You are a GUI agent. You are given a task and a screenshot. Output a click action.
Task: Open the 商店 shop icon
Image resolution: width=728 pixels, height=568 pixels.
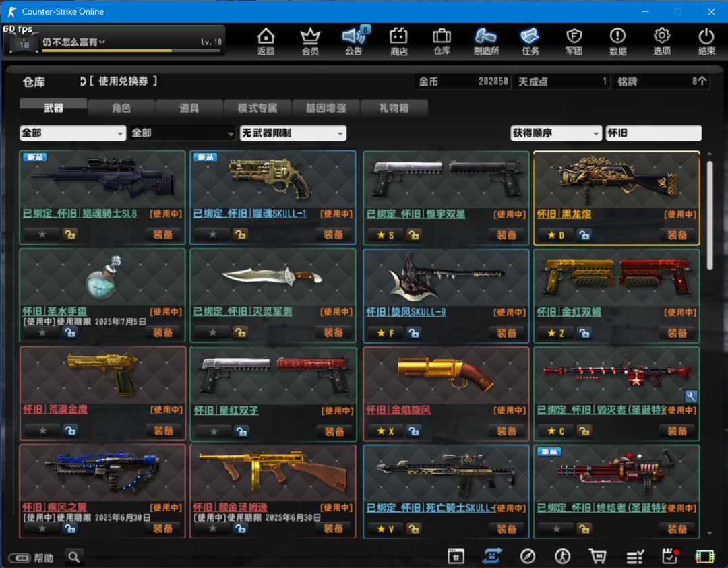click(x=398, y=41)
